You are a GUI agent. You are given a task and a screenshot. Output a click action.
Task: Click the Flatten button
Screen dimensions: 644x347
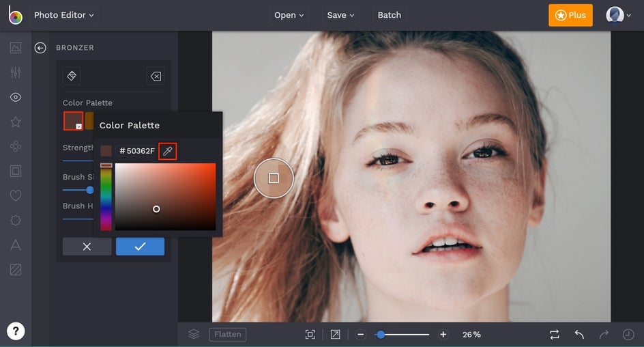(x=228, y=334)
